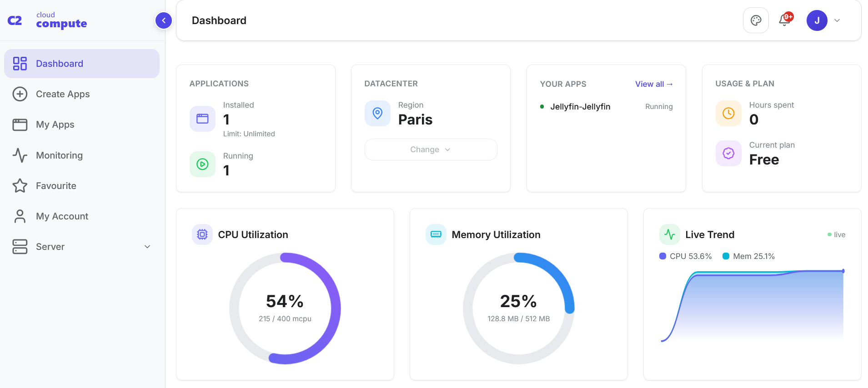Click the View all apps link
868x388 pixels.
point(654,84)
